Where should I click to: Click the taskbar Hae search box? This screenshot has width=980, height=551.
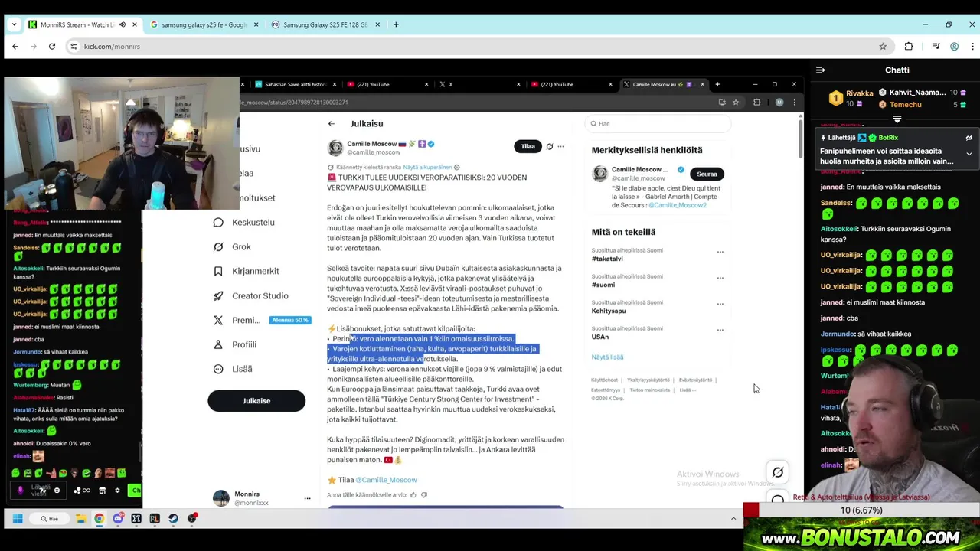[49, 519]
